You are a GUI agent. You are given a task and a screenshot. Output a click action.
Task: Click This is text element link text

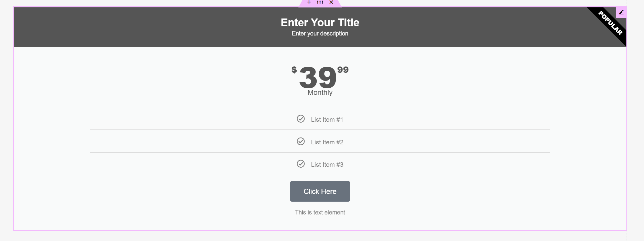[x=320, y=212]
